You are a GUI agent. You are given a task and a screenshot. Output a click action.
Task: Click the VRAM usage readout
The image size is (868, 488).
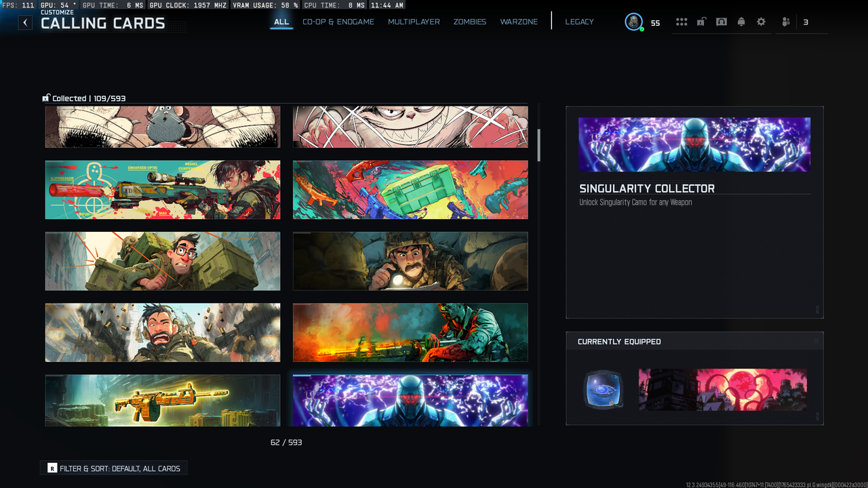point(265,5)
